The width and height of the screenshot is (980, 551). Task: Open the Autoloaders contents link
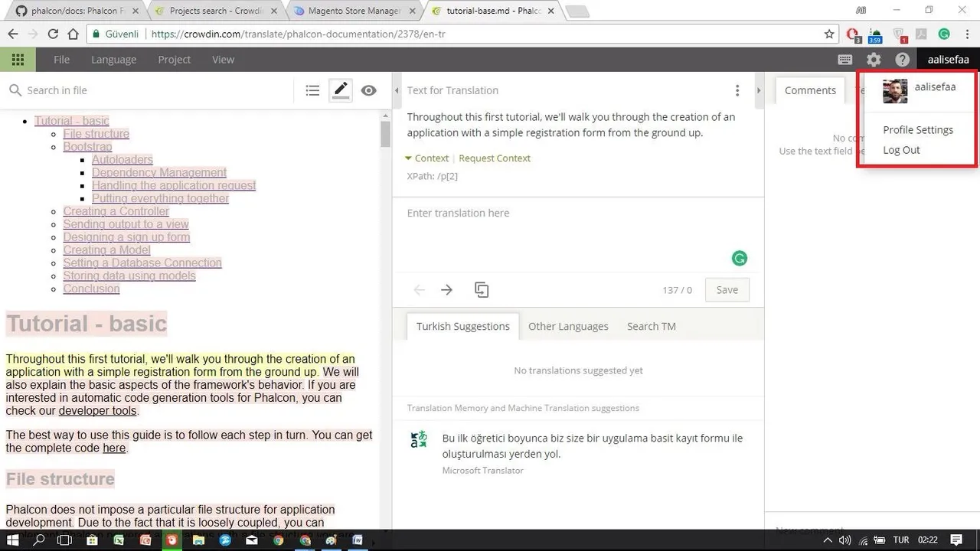[122, 160]
